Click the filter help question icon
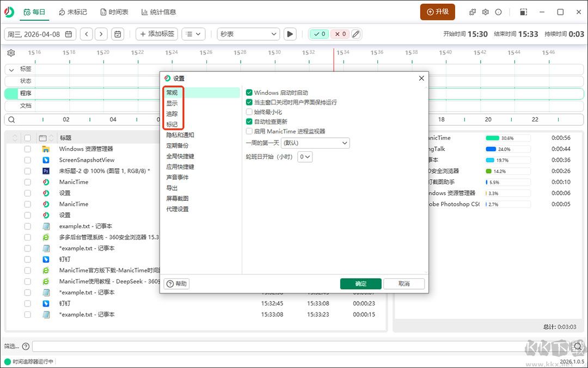588x368 pixels. [26, 346]
